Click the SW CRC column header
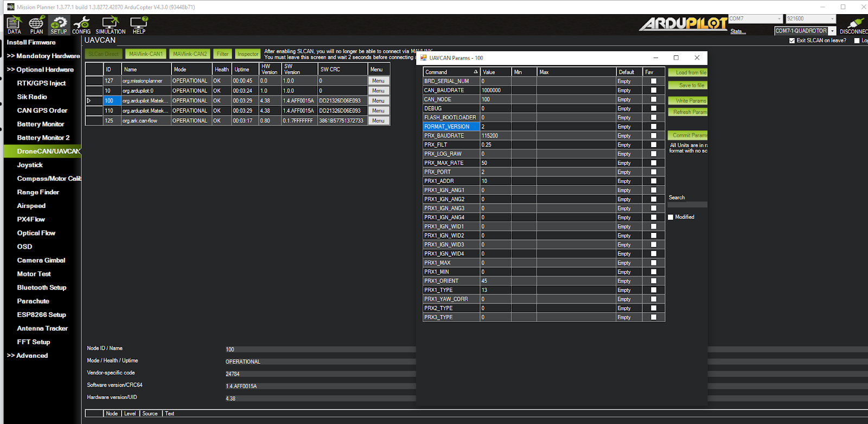868x424 pixels. pyautogui.click(x=342, y=69)
